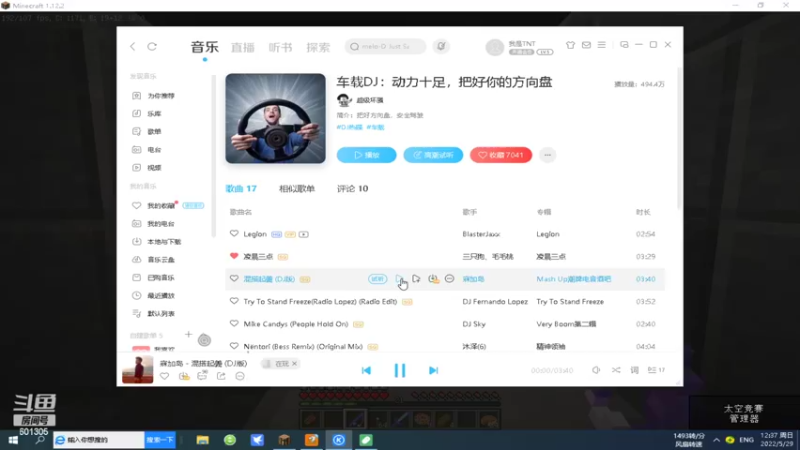
Task: Click the blue 播放 play-all button
Action: tap(366, 155)
